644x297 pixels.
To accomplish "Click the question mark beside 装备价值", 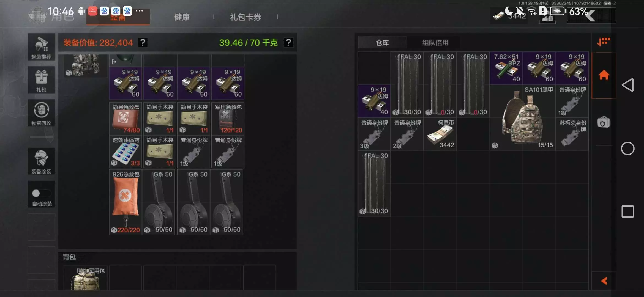I will (x=143, y=43).
